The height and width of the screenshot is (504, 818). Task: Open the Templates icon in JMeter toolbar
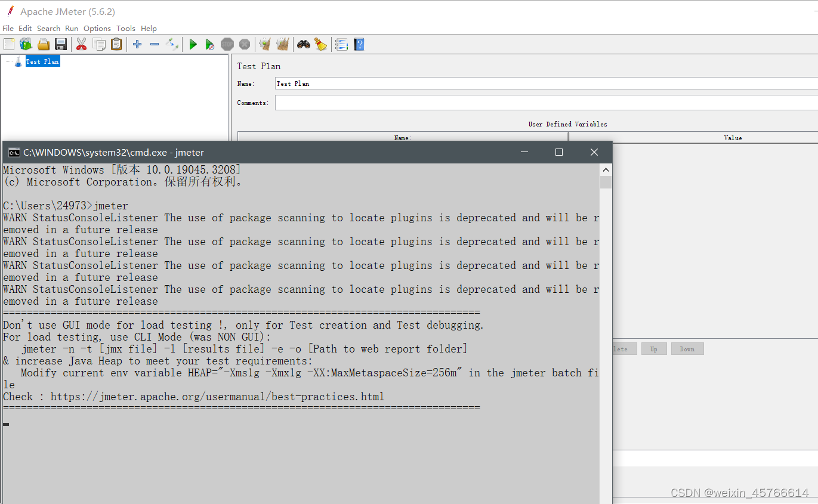pos(26,44)
